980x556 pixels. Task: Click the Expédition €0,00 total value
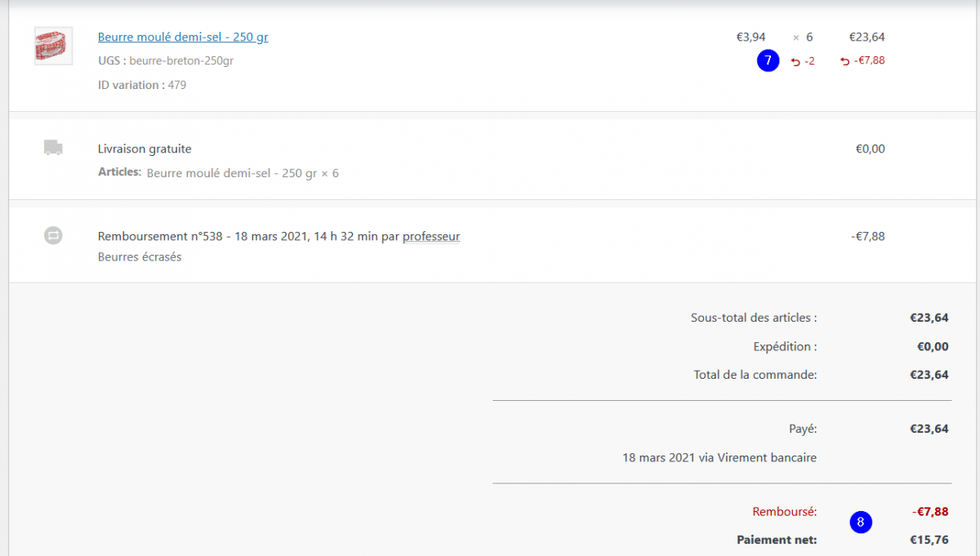(933, 346)
